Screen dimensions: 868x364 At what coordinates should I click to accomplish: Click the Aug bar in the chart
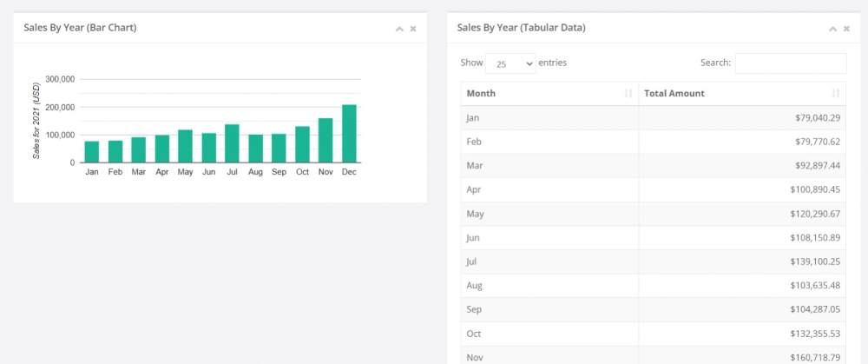tap(256, 148)
